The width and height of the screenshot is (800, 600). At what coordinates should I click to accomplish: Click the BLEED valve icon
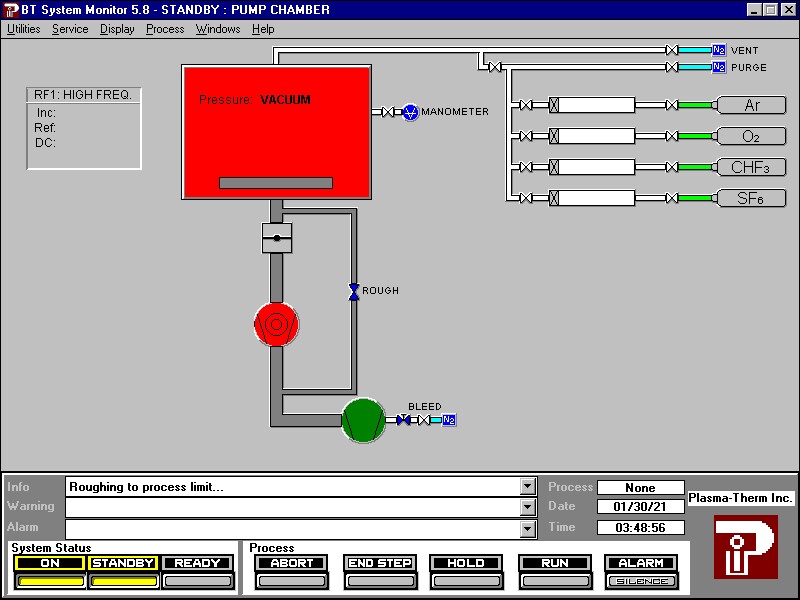pyautogui.click(x=403, y=420)
